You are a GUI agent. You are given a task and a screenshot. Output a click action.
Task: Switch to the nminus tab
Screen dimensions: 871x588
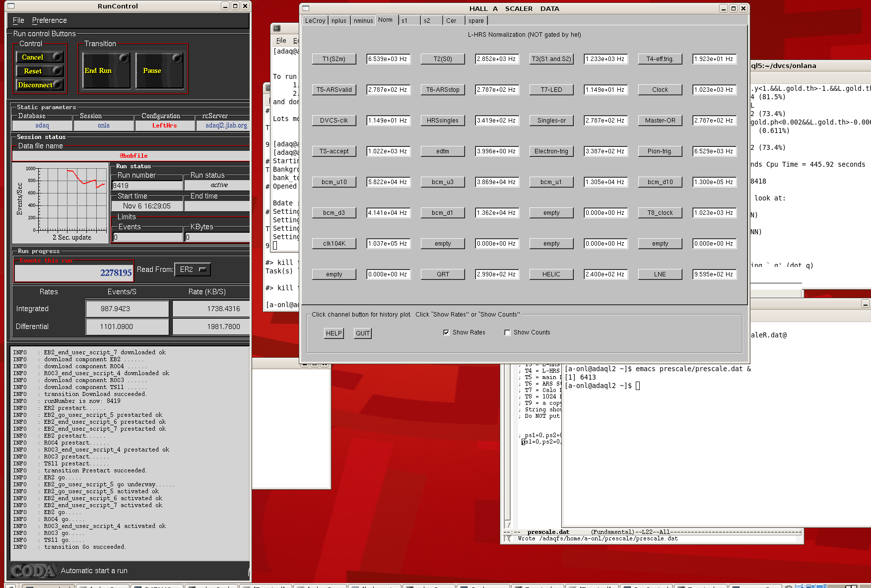(363, 20)
